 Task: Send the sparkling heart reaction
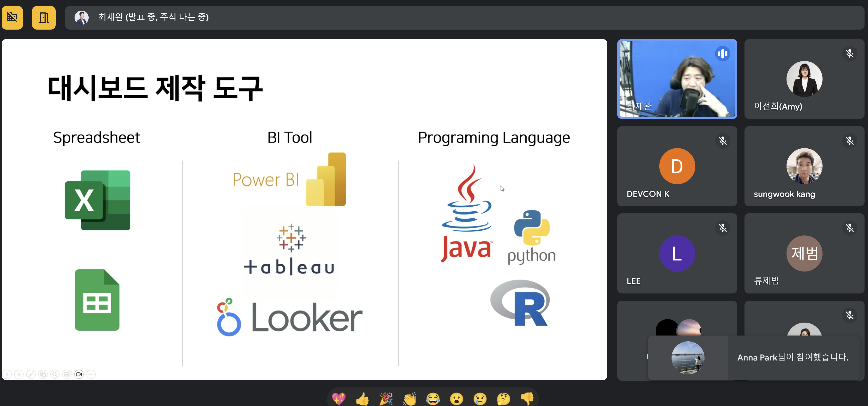[339, 399]
